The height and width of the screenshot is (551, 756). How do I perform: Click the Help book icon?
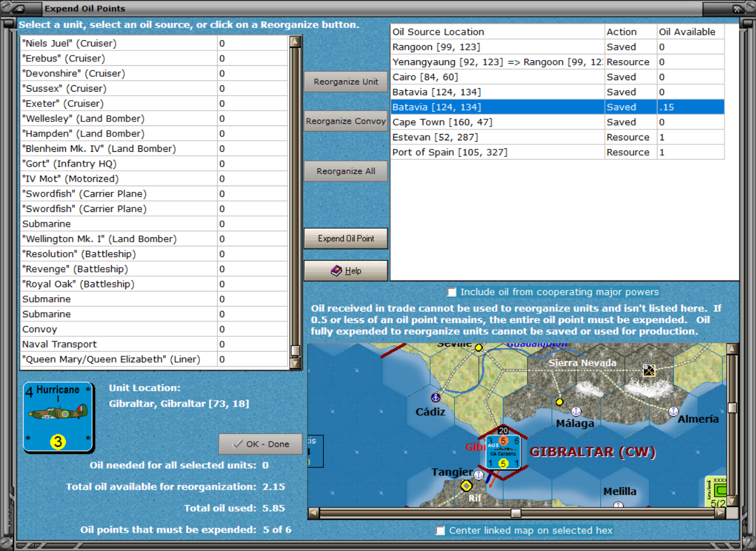(x=336, y=270)
